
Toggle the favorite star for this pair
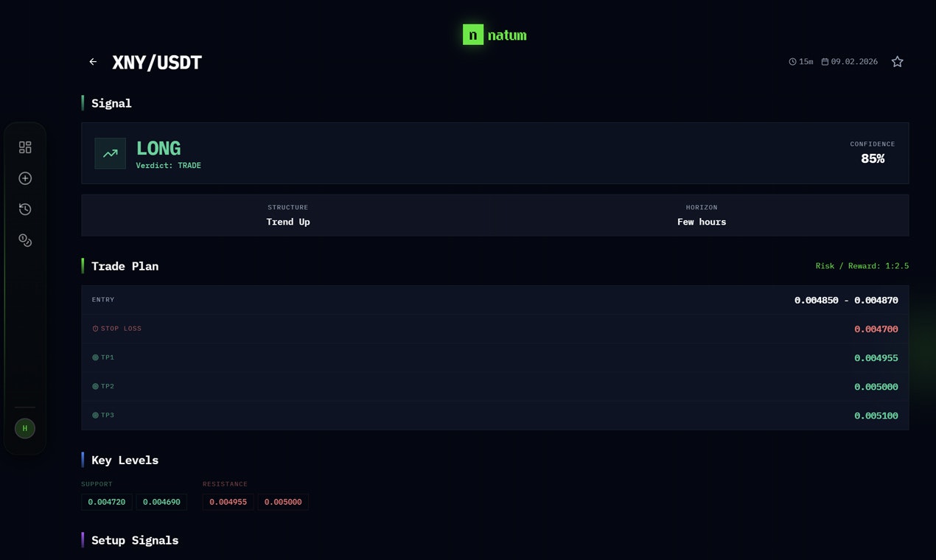pos(897,62)
